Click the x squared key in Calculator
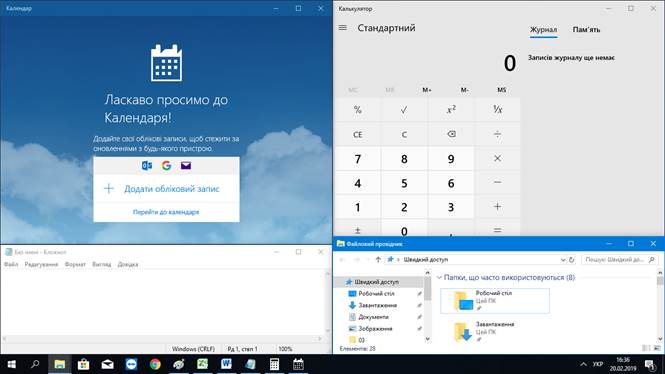Viewport: 665px width, 374px height. click(451, 110)
